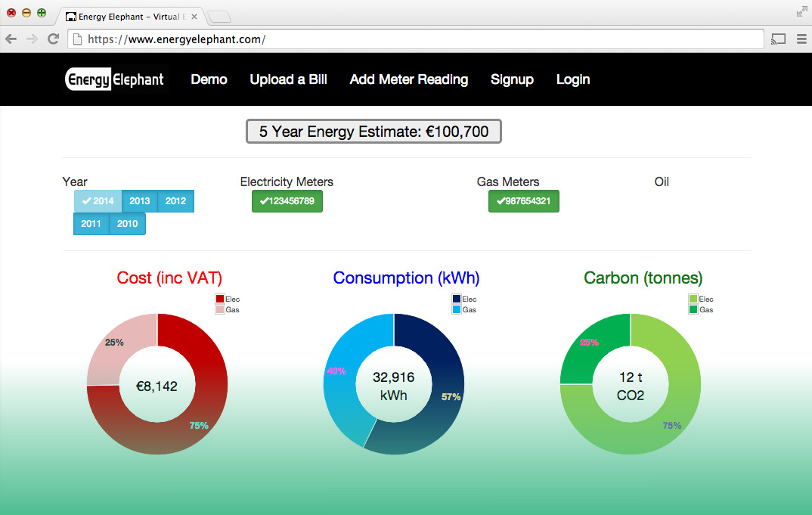Image resolution: width=812 pixels, height=515 pixels.
Task: Reload the page with the refresh icon
Action: [53, 39]
